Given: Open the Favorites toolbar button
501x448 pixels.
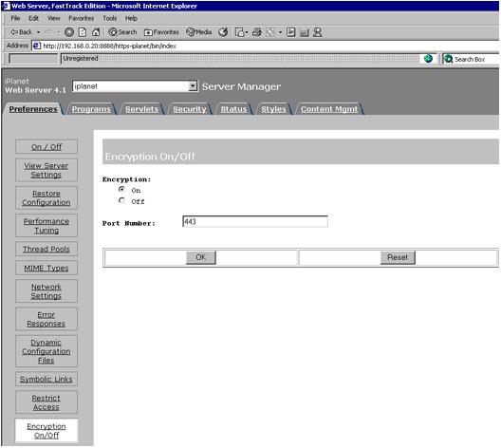Looking at the screenshot, I should [161, 32].
